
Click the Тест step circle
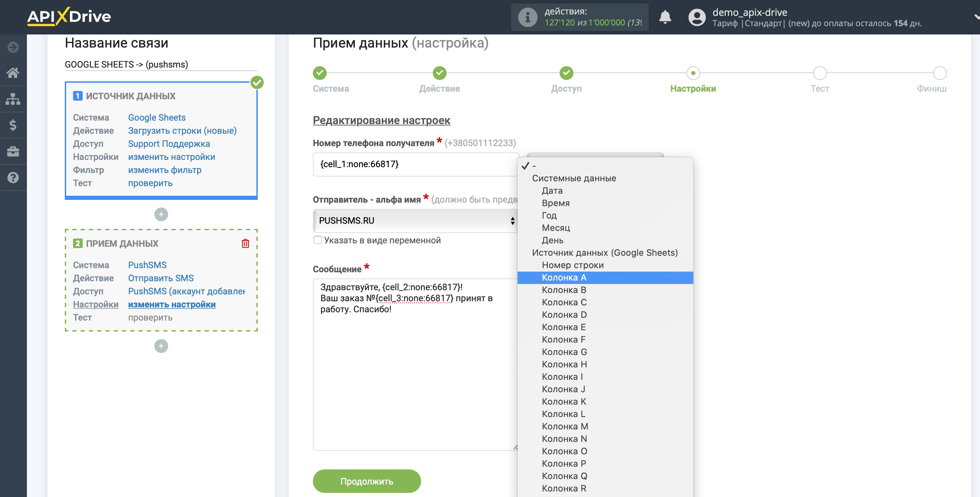point(820,73)
